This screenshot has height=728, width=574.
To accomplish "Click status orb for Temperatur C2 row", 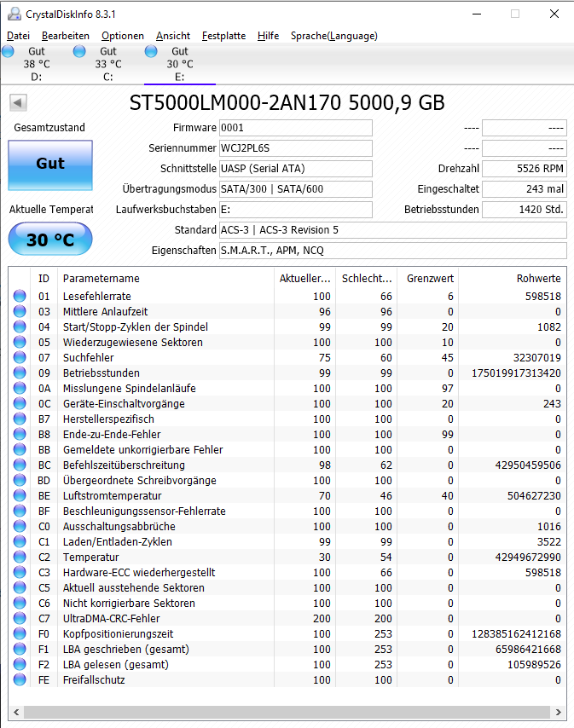I will coord(20,556).
